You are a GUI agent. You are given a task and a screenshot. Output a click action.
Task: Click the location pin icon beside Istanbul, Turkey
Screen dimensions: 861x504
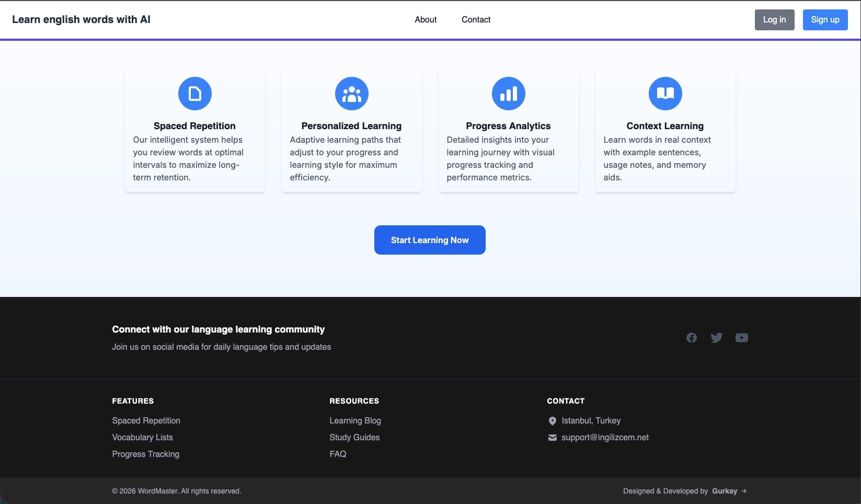552,420
